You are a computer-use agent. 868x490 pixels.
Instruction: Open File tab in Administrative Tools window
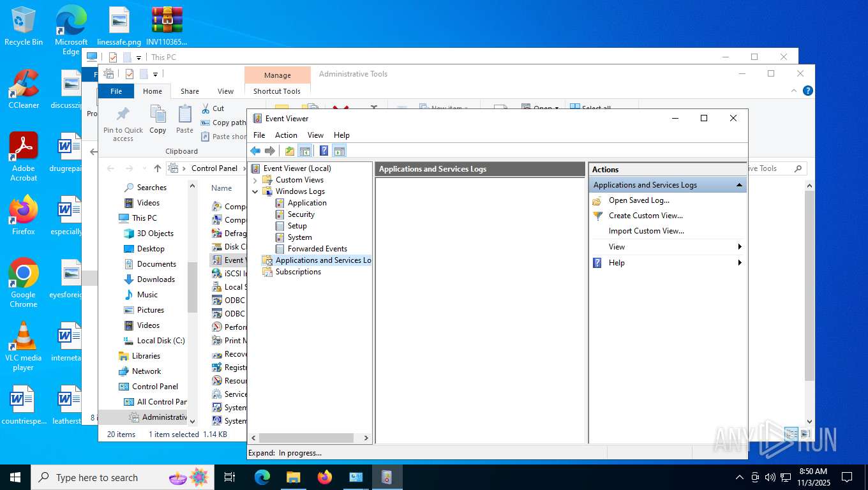(x=116, y=91)
